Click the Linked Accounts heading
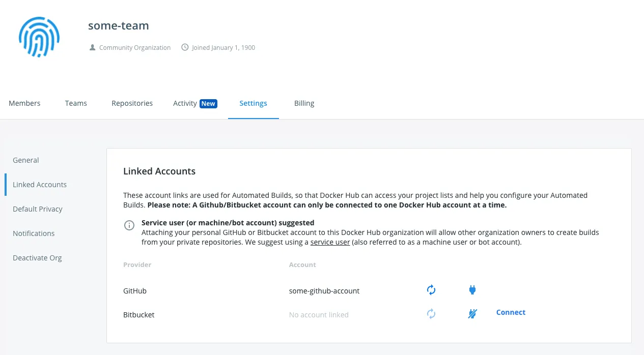The image size is (644, 355). point(159,171)
